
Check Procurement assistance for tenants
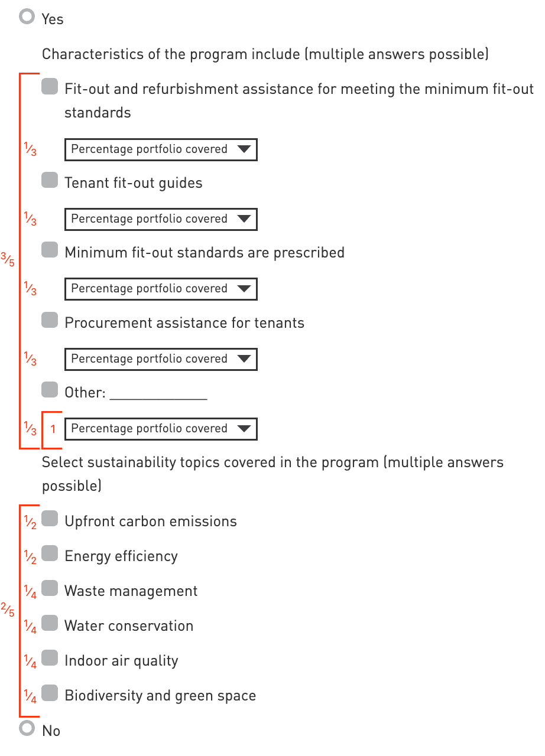coord(50,321)
